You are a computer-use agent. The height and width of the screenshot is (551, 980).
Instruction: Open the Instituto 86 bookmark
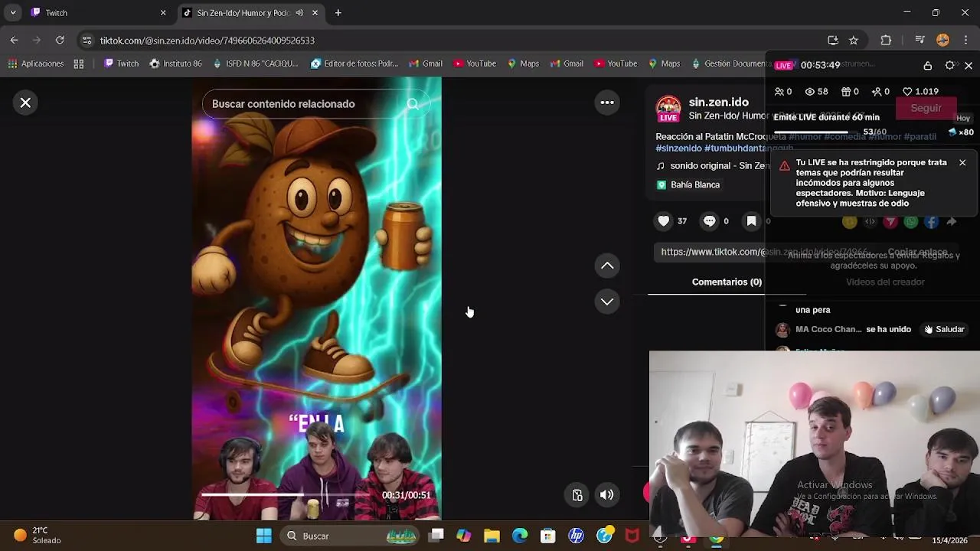176,64
